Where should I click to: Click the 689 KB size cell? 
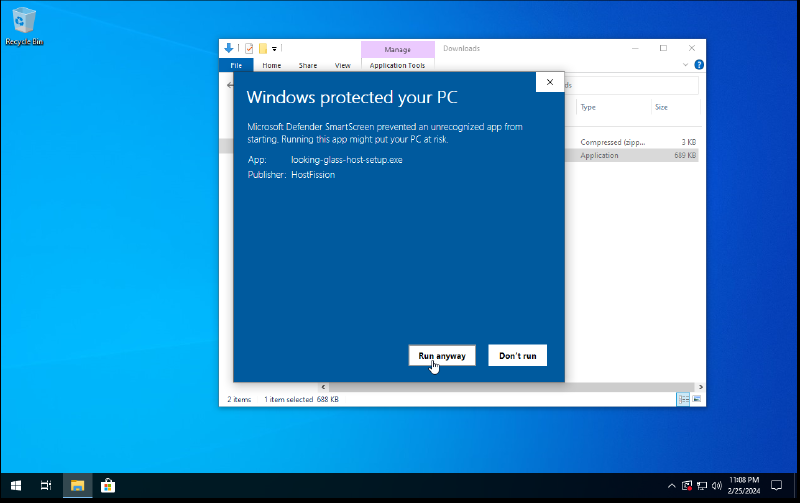(685, 155)
